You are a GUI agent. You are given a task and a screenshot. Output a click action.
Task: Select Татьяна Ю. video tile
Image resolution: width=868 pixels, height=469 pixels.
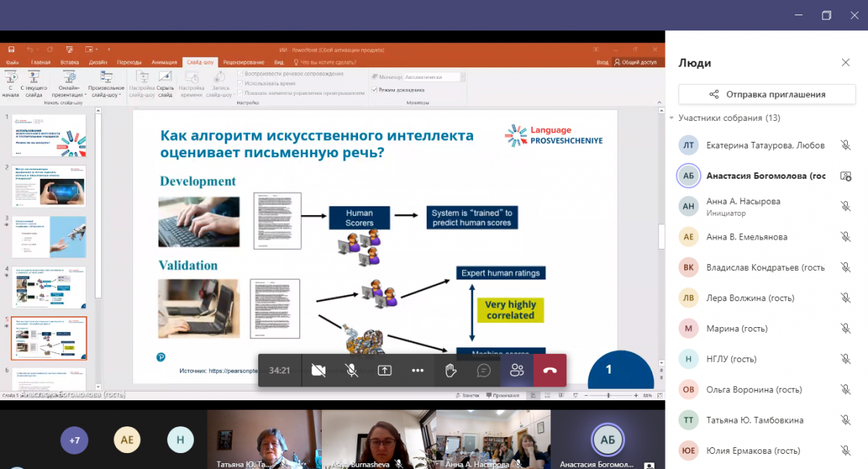click(x=264, y=439)
